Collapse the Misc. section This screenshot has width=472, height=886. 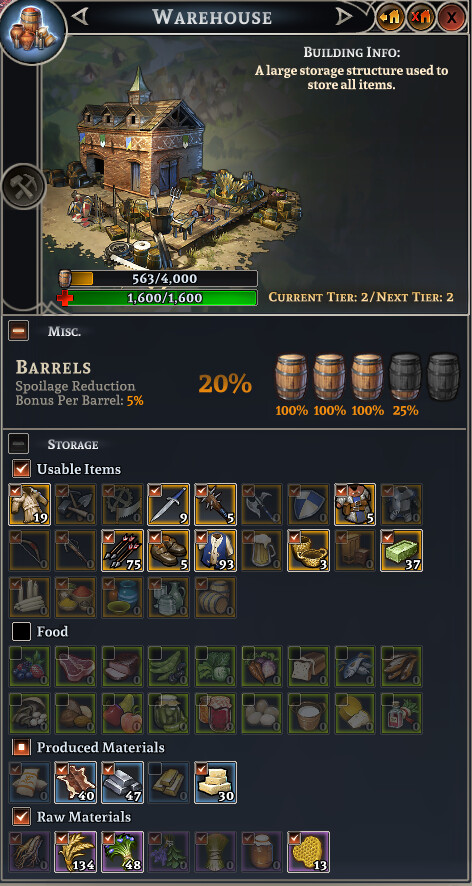[x=18, y=331]
